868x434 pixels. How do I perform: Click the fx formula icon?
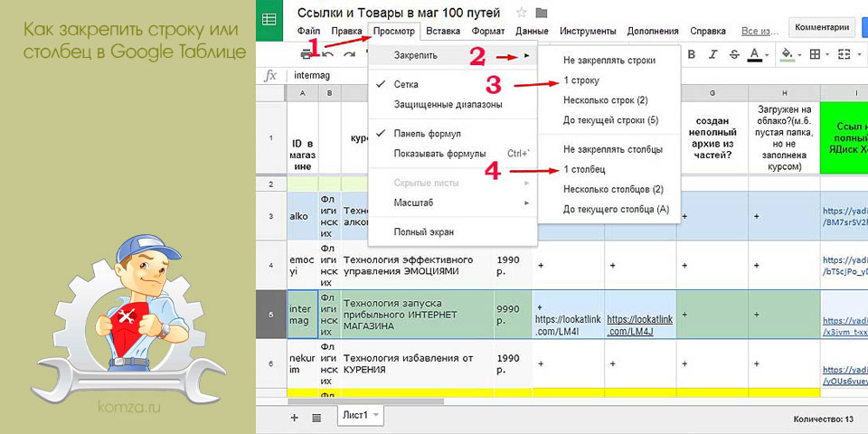click(270, 76)
